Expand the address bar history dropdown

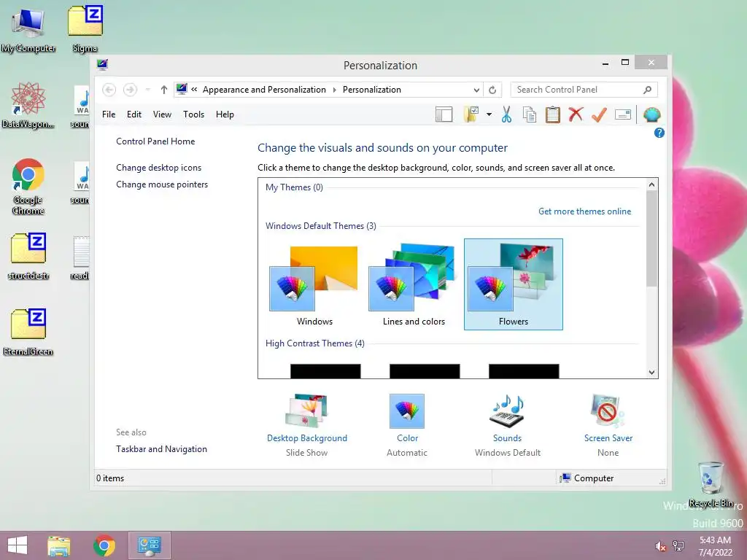click(x=476, y=90)
